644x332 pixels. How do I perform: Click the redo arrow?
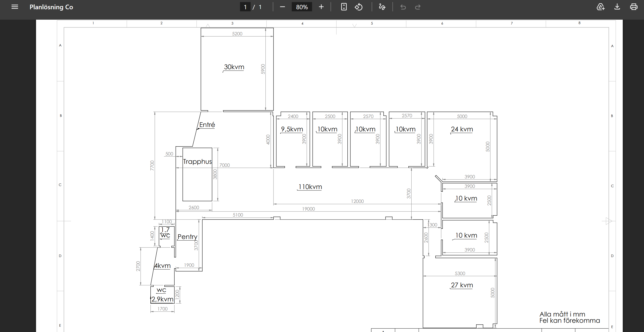tap(417, 7)
